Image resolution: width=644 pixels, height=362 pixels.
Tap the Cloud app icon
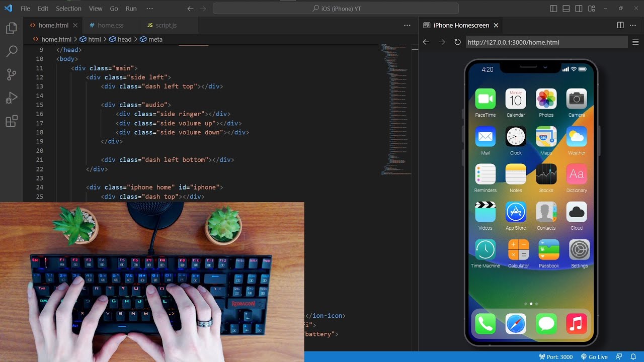point(577,212)
